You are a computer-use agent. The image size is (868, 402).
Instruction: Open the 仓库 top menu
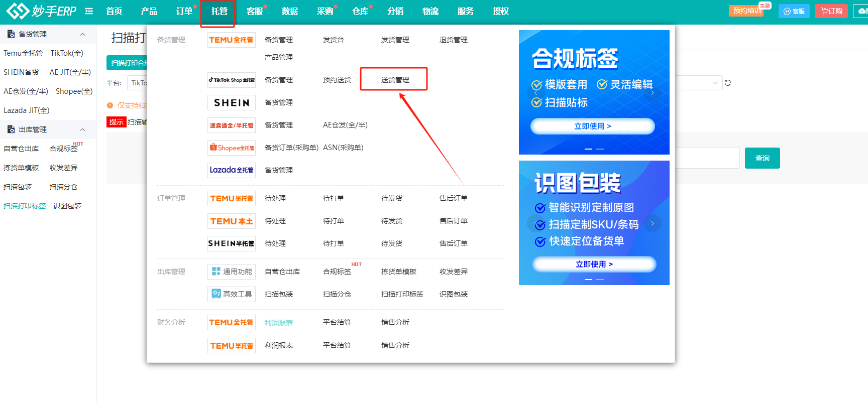click(x=360, y=11)
